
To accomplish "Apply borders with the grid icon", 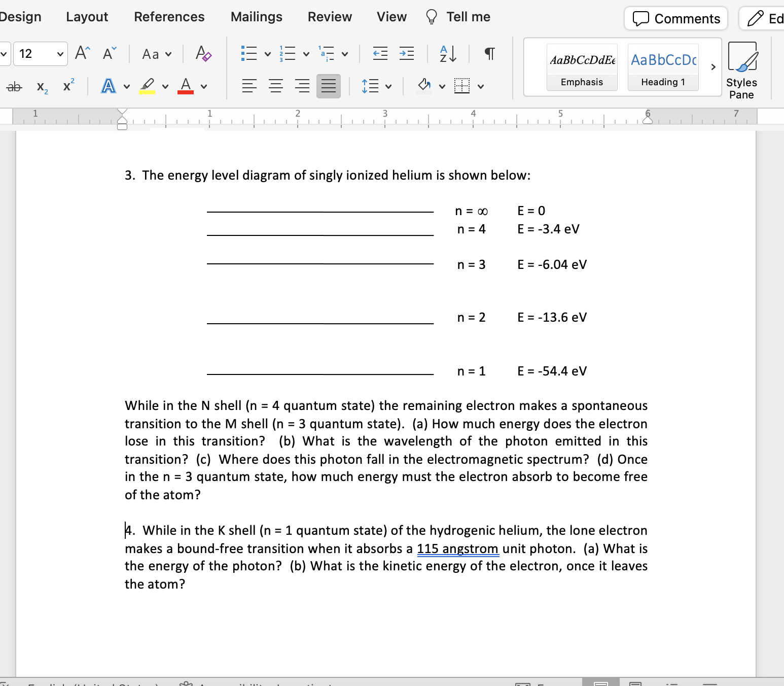I will click(x=462, y=86).
